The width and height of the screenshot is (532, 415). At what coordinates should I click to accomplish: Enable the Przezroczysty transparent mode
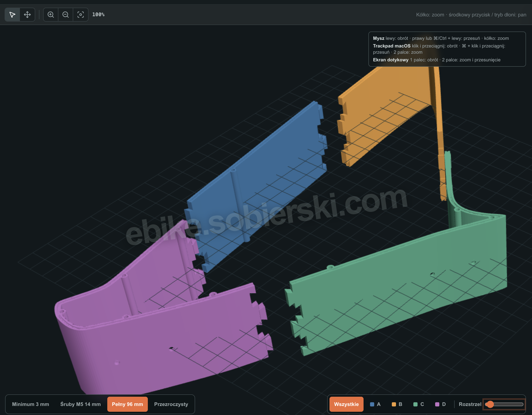point(171,404)
